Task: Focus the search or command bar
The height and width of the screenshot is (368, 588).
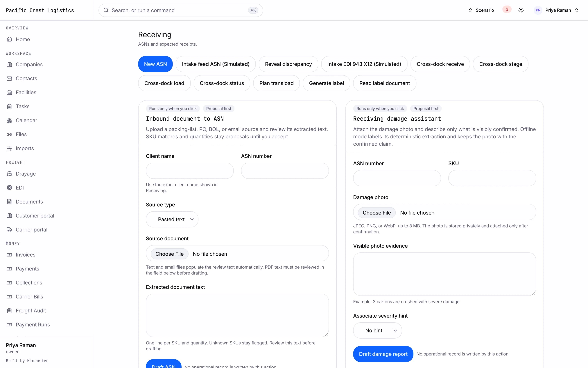Action: click(x=181, y=10)
